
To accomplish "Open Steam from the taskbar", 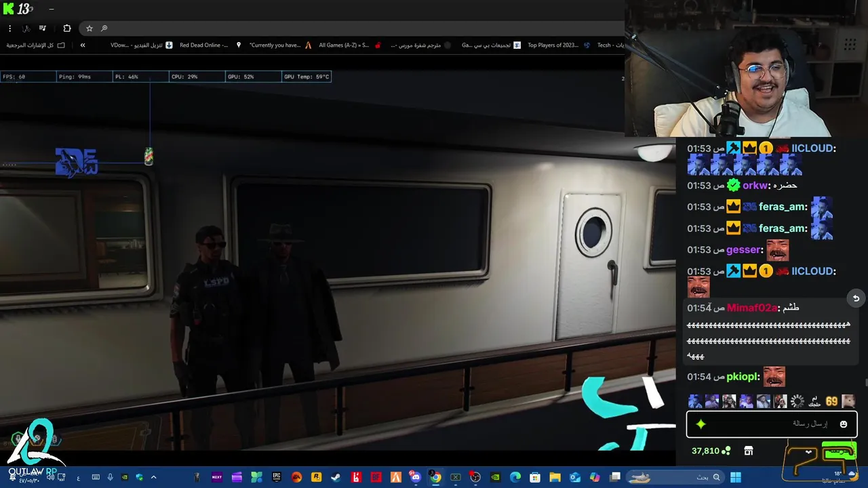I will point(336,477).
